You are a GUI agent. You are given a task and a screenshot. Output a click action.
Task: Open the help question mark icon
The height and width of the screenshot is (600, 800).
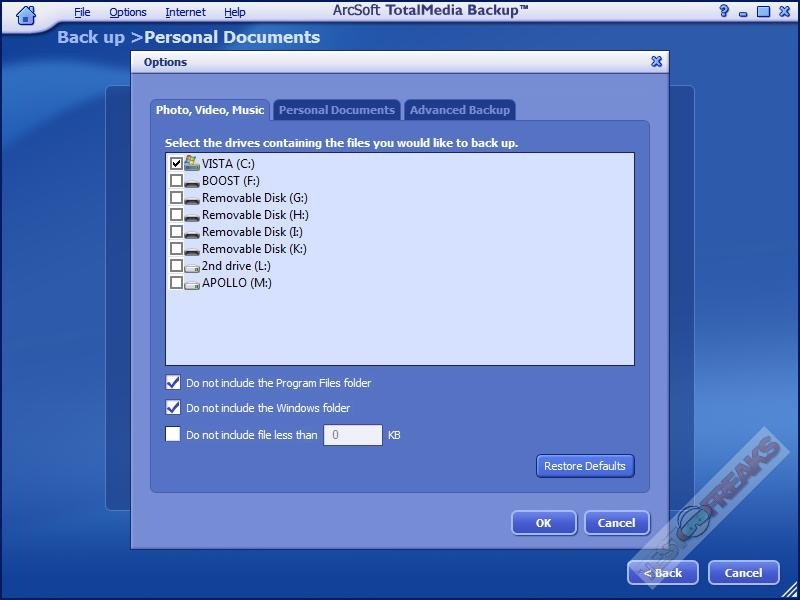click(x=724, y=12)
